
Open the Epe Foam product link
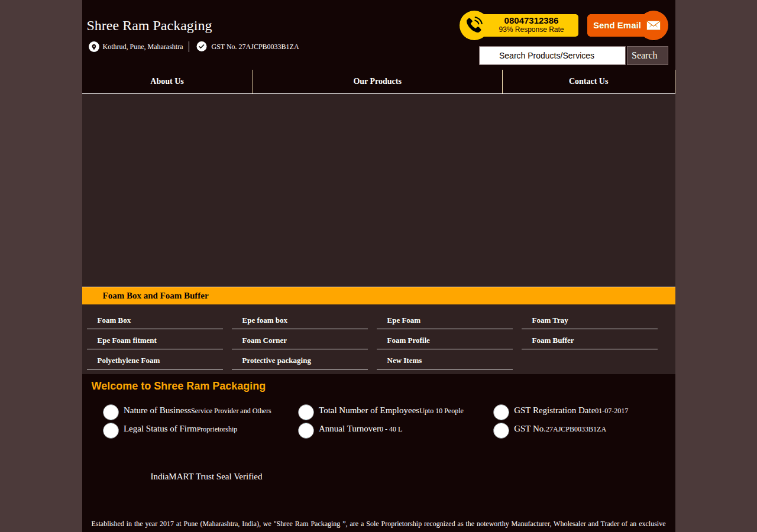403,320
